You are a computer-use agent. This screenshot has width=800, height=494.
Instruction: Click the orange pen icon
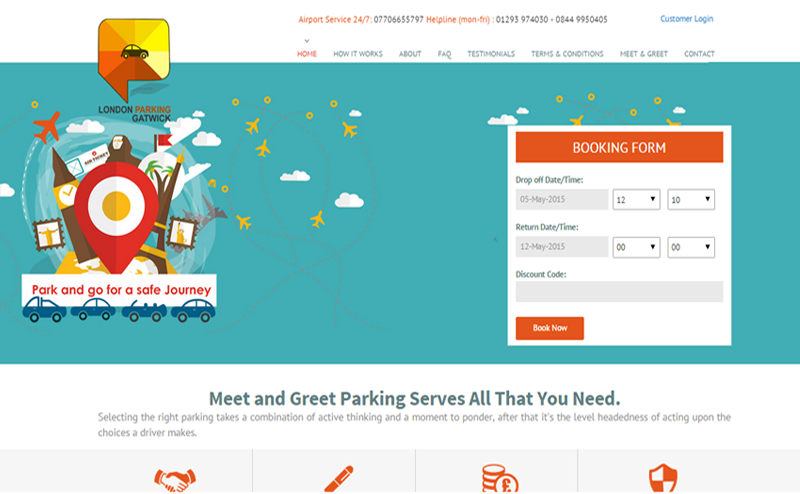pyautogui.click(x=339, y=479)
